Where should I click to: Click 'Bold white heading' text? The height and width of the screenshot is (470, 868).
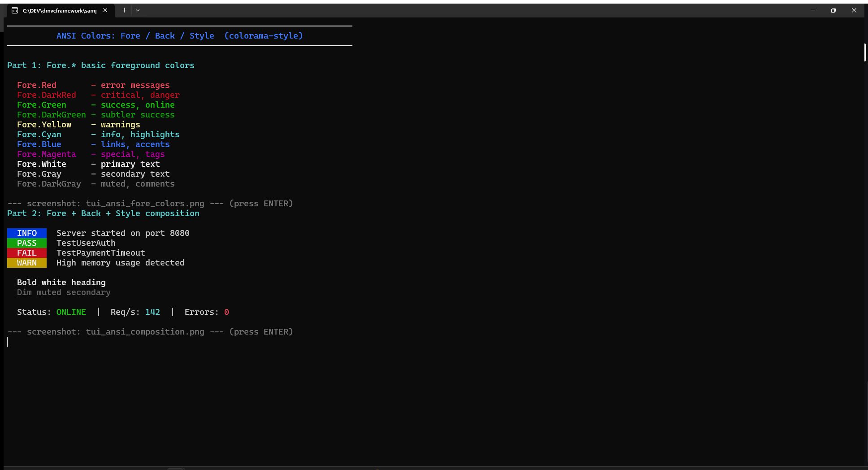coord(61,283)
